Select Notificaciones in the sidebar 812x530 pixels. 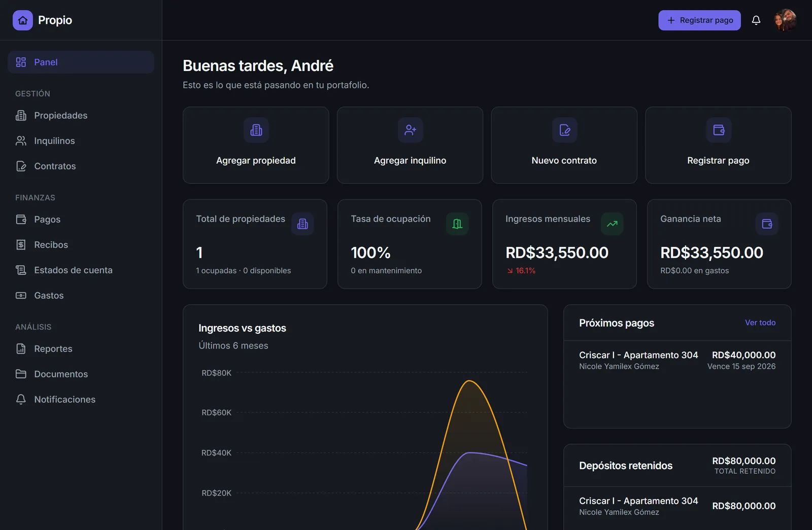point(81,400)
